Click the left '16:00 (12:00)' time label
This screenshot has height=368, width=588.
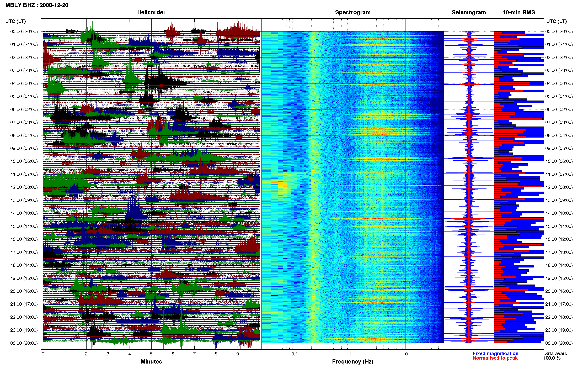click(x=24, y=239)
